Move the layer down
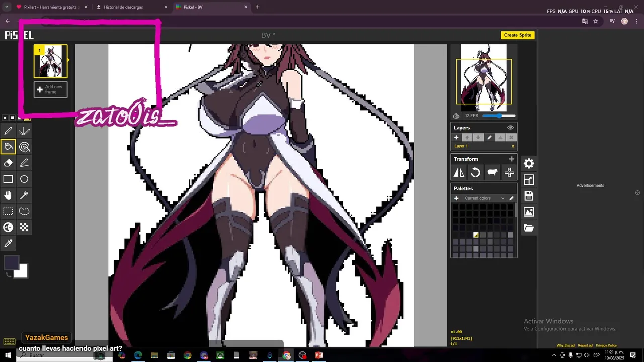 pos(478,137)
